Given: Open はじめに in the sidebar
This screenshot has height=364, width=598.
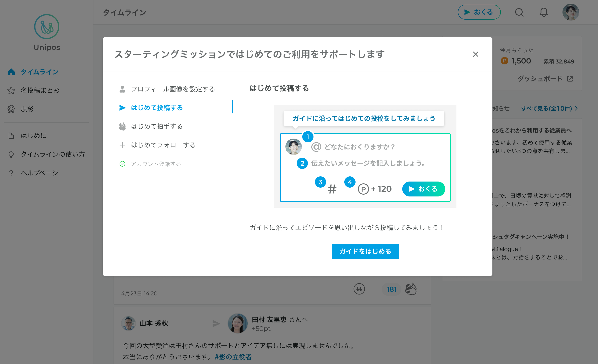Looking at the screenshot, I should 33,136.
